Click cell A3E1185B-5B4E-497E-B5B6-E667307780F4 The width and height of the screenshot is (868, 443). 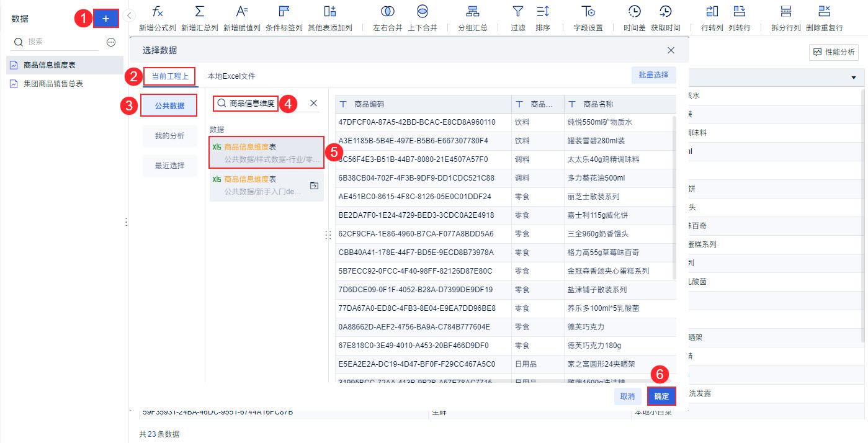pos(423,141)
